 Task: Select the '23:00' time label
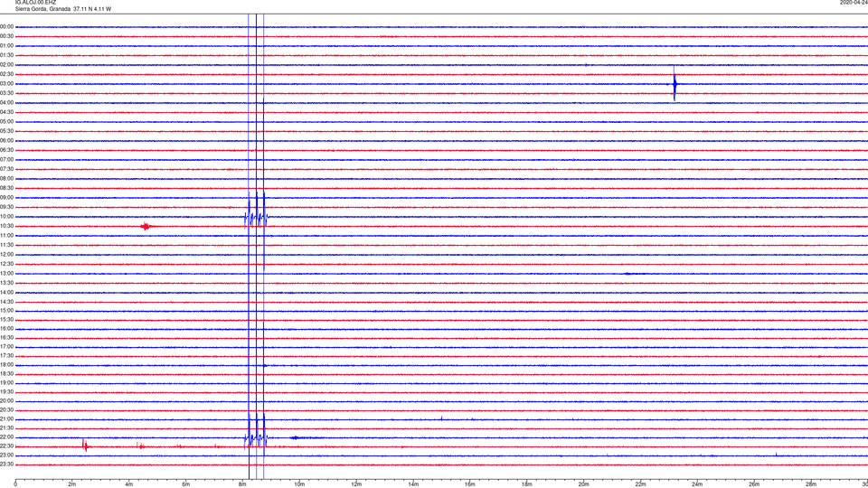6,455
